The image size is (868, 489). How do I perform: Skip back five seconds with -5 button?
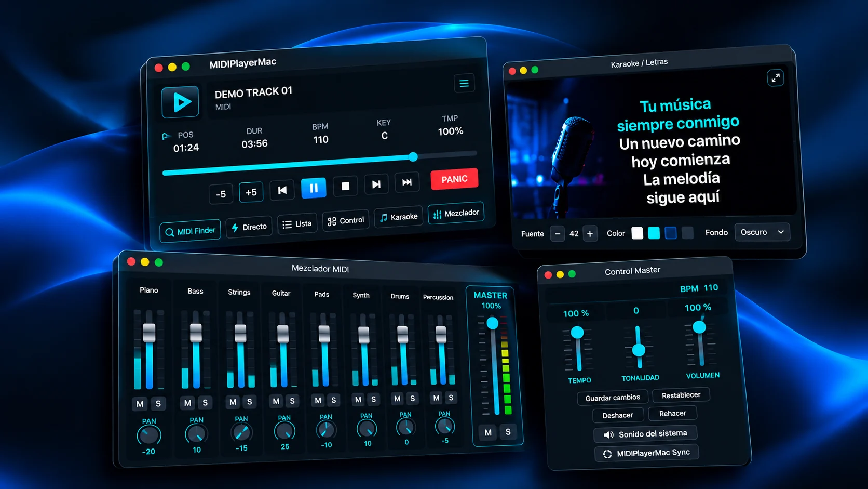[221, 194]
